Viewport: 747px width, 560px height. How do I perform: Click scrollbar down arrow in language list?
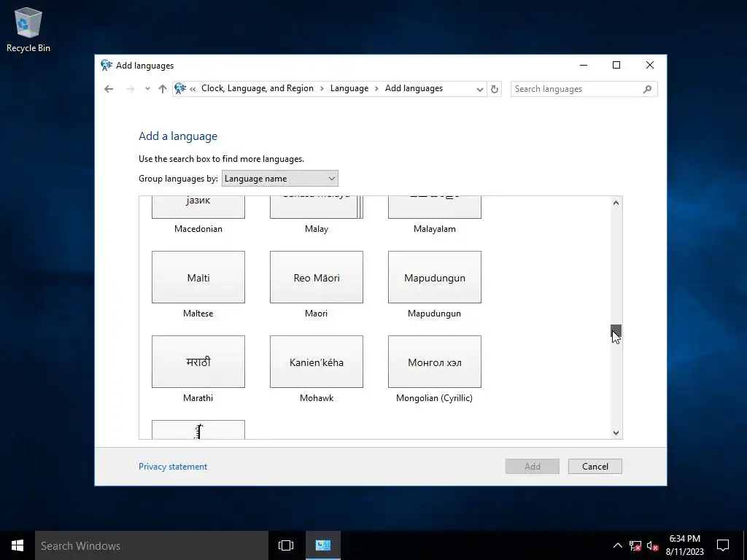click(x=616, y=433)
